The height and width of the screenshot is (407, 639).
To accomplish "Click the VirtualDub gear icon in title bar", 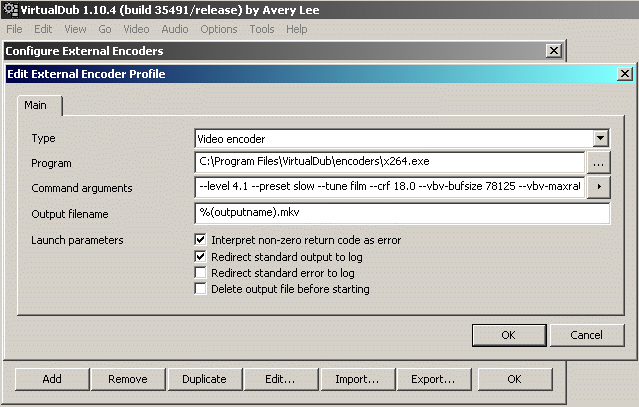I will pyautogui.click(x=10, y=10).
